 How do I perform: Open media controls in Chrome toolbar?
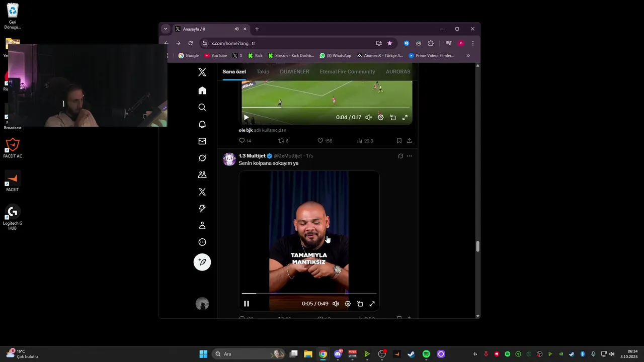pos(449,43)
